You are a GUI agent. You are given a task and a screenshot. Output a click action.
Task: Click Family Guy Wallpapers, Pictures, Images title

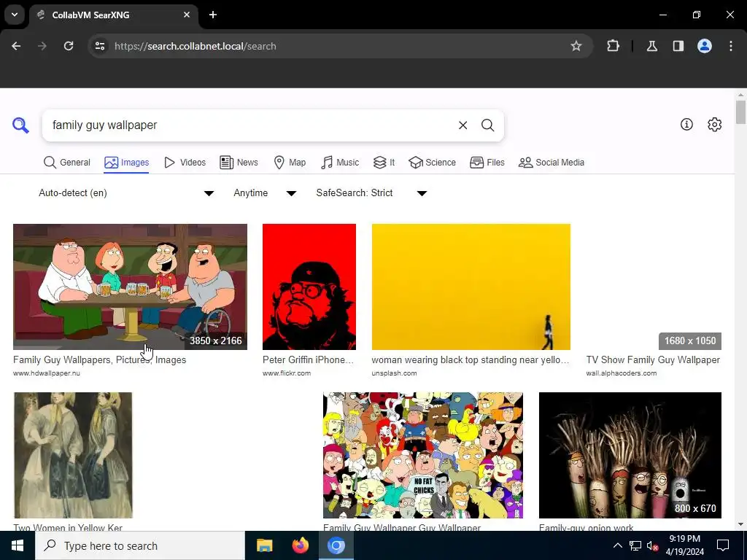pos(99,360)
